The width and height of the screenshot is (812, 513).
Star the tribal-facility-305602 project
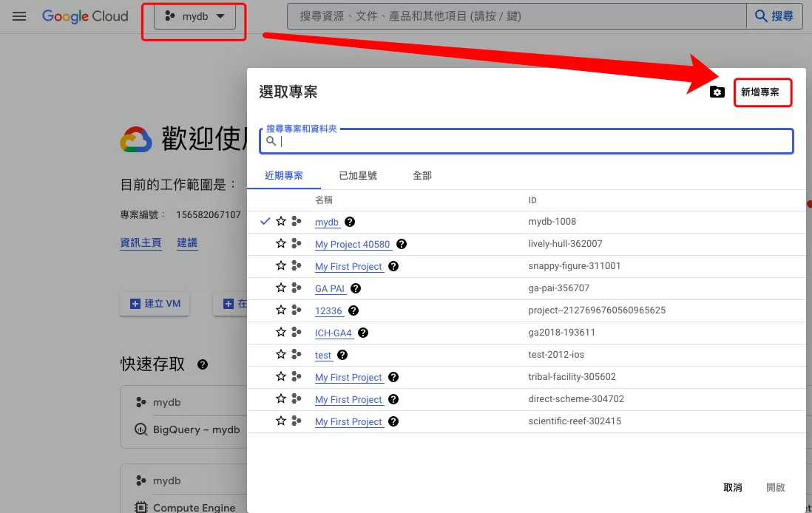pos(281,377)
